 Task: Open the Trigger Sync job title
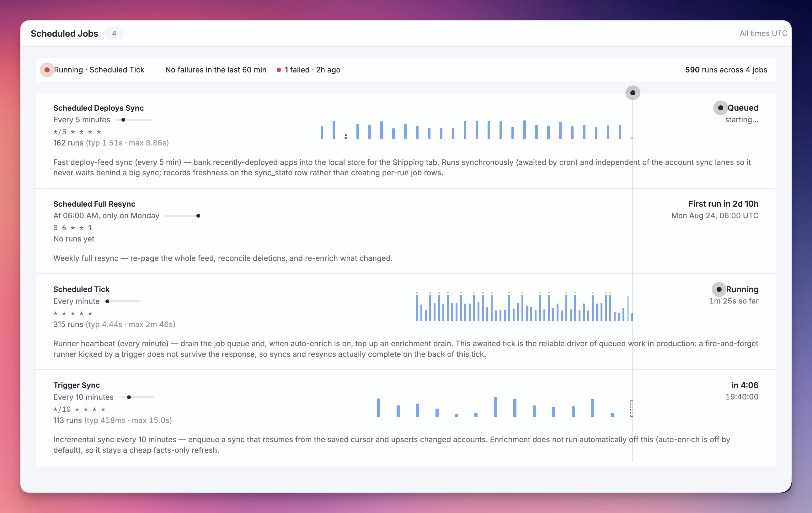77,385
